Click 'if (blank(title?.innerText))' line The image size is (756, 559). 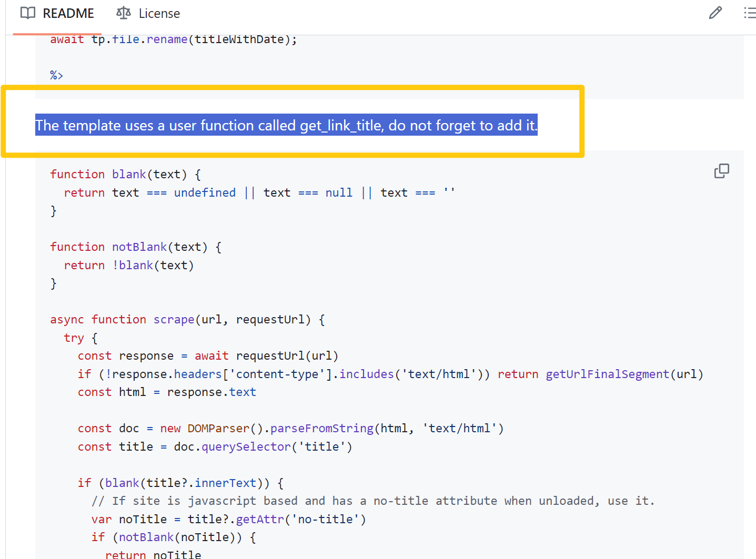[181, 483]
